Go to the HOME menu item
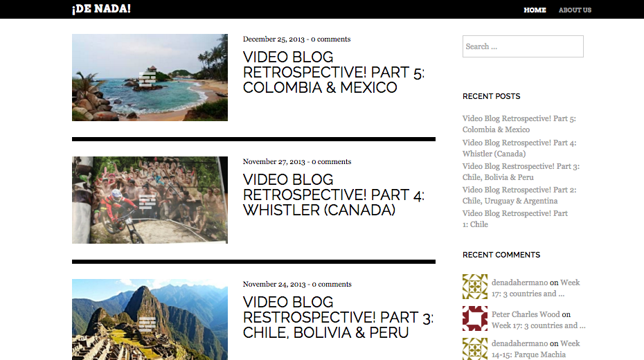Viewport: 644px width, 360px height. pyautogui.click(x=535, y=10)
